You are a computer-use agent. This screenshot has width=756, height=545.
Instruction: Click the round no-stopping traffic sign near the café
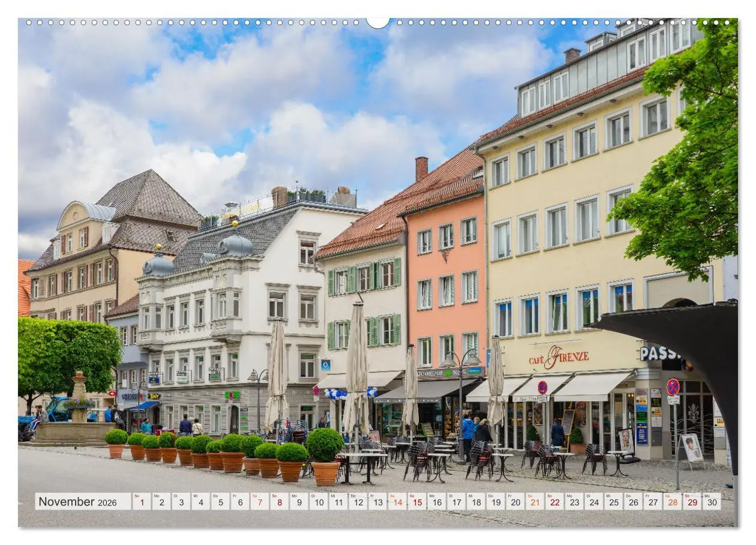tap(542, 387)
